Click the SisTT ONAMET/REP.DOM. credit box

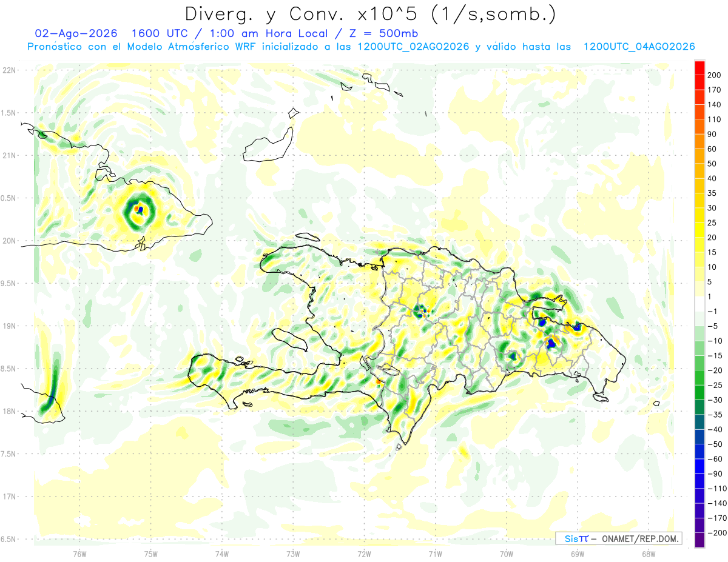(618, 538)
